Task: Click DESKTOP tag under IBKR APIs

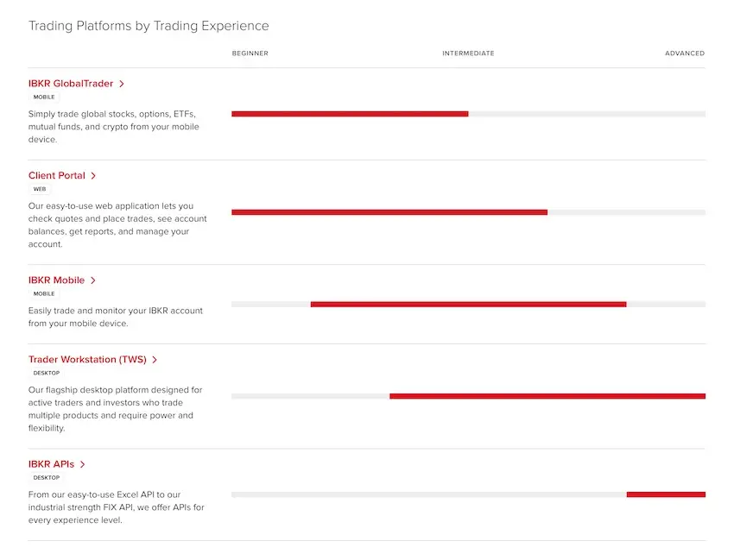Action: click(x=47, y=478)
